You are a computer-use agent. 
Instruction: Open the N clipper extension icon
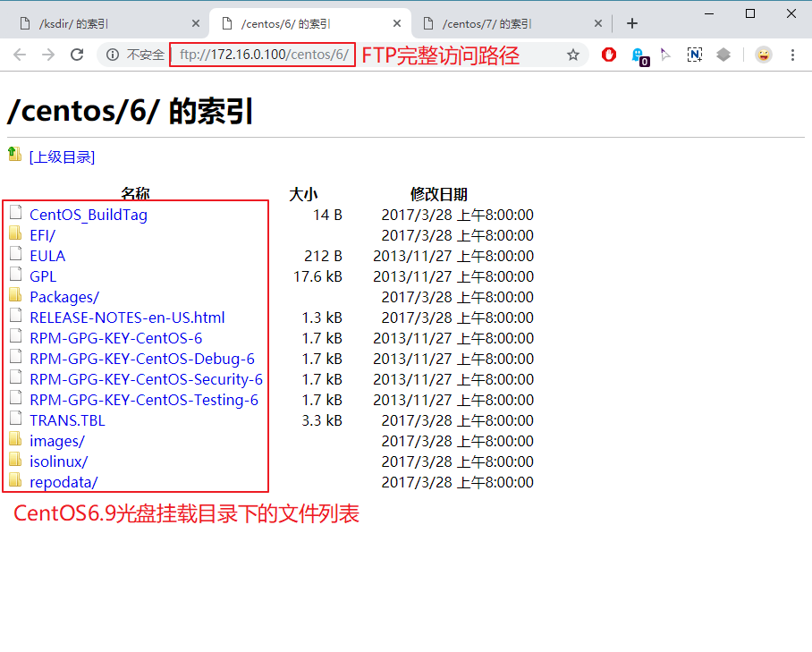(695, 55)
